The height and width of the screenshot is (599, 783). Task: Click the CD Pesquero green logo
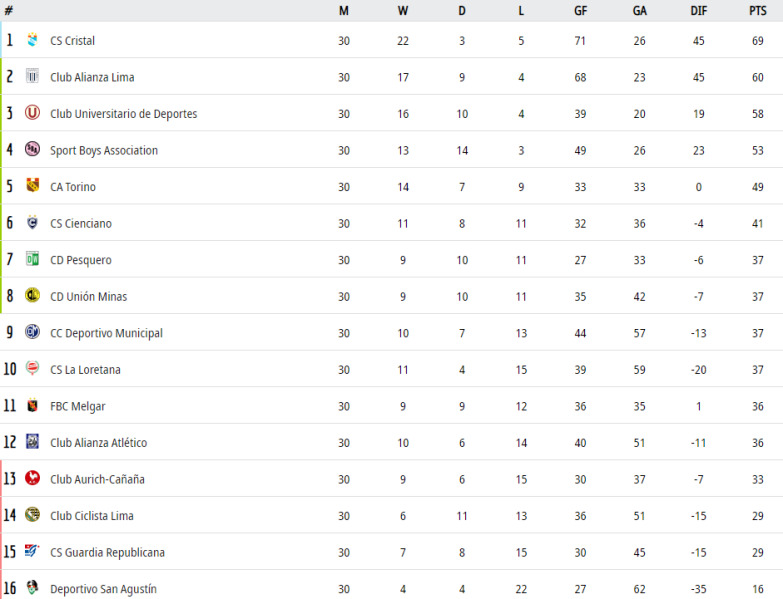32,259
